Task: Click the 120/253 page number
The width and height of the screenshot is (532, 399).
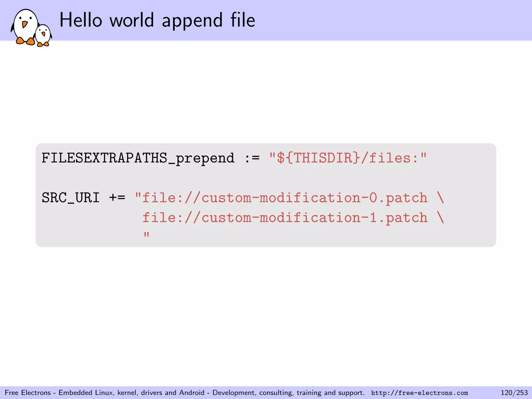Action: point(514,393)
